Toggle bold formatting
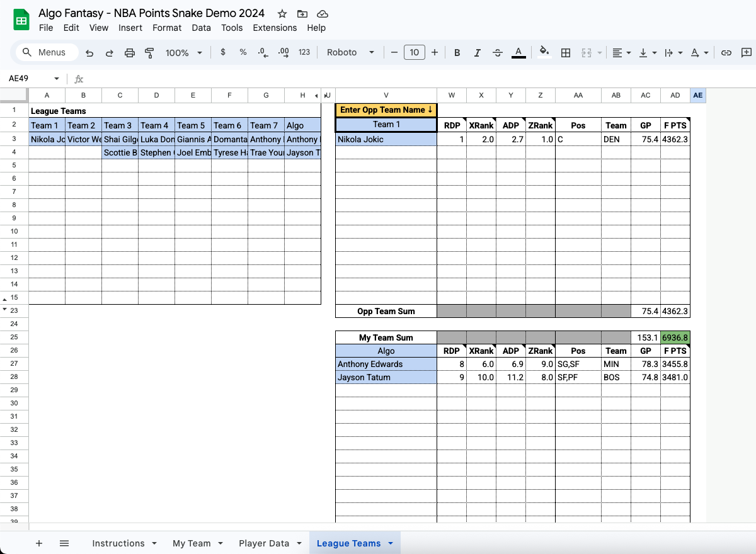Image resolution: width=756 pixels, height=554 pixels. click(457, 53)
